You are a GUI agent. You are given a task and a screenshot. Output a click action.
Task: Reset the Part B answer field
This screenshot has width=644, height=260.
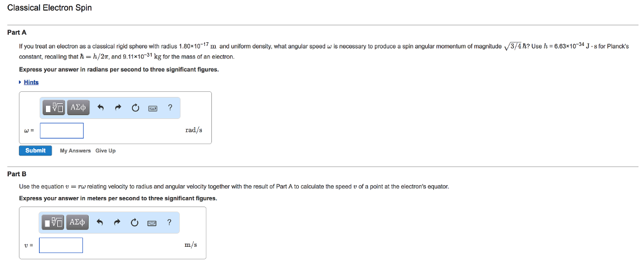coord(135,223)
